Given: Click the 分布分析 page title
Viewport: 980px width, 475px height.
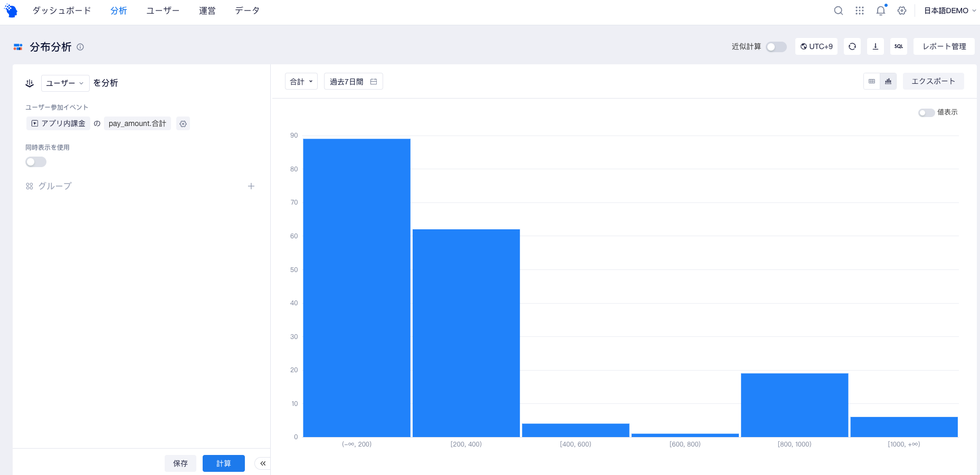Looking at the screenshot, I should 51,47.
